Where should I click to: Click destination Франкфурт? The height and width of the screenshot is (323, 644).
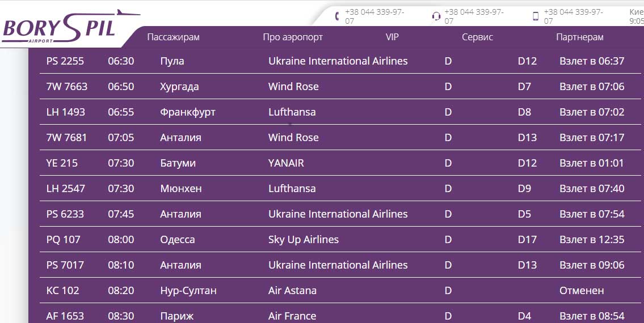pos(188,112)
